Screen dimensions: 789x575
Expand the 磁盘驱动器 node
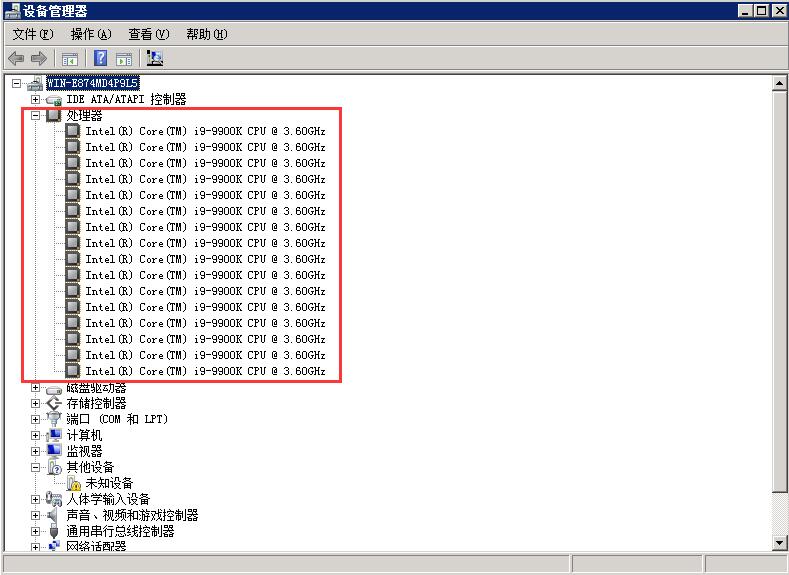(35, 387)
